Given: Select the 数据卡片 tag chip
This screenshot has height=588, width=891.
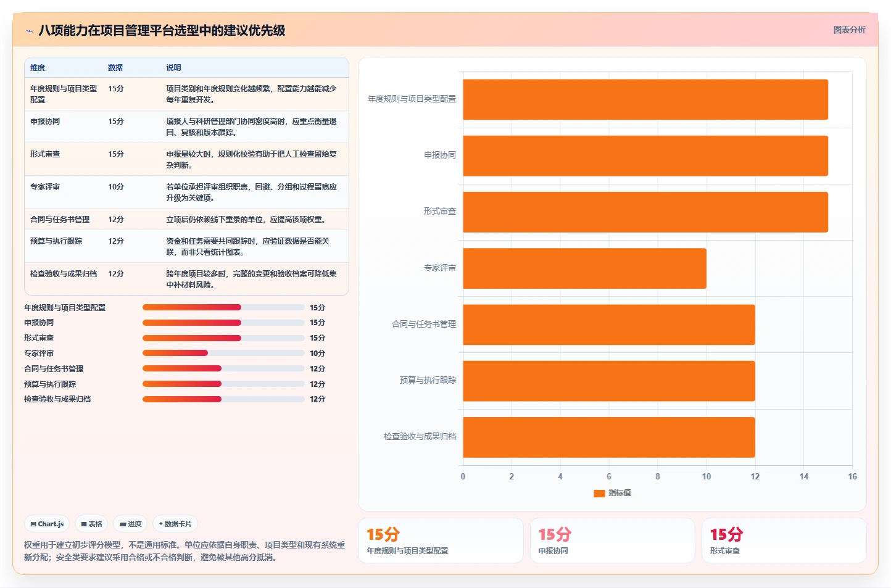Looking at the screenshot, I should pyautogui.click(x=175, y=524).
